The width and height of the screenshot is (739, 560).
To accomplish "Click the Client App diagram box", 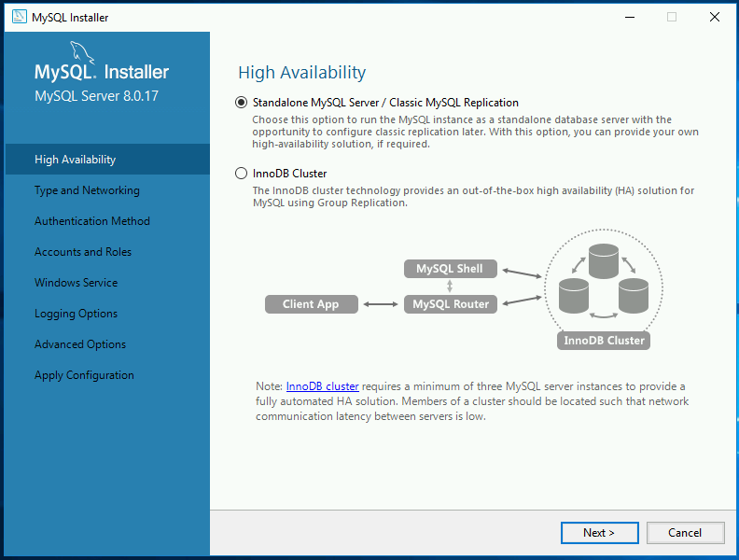I will [x=311, y=304].
